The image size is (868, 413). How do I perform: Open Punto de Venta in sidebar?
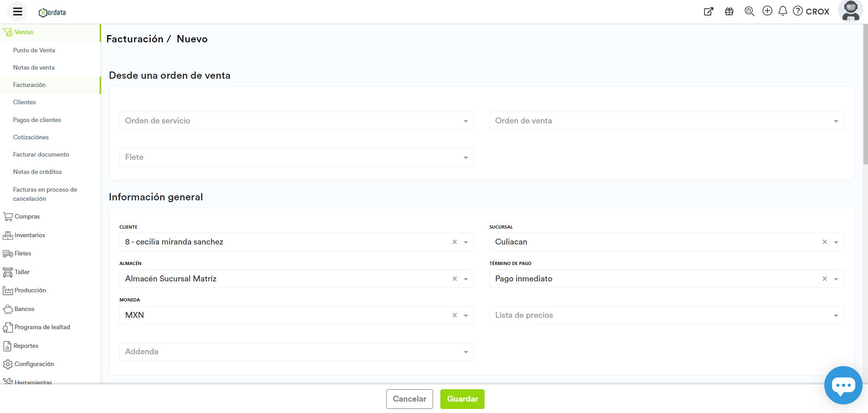[34, 51]
